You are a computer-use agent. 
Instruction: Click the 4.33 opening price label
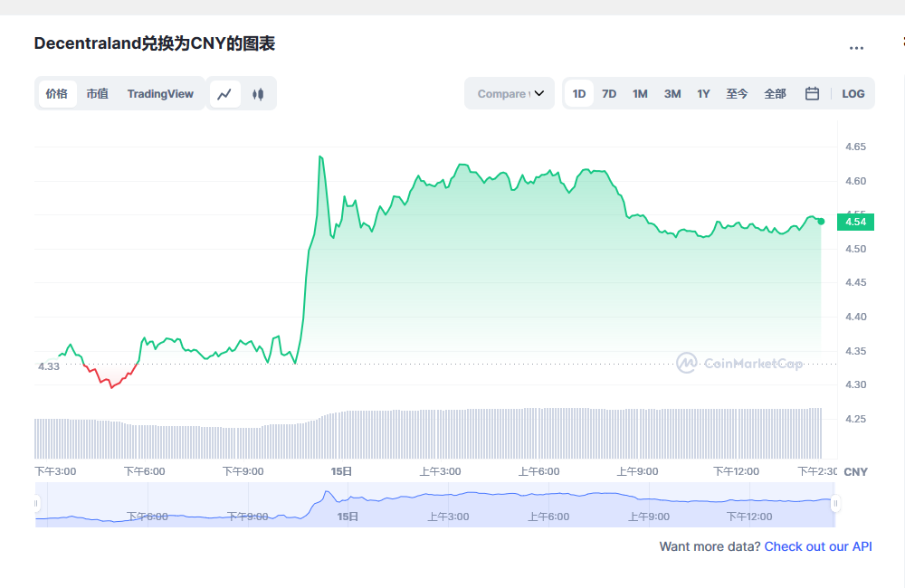click(x=49, y=366)
